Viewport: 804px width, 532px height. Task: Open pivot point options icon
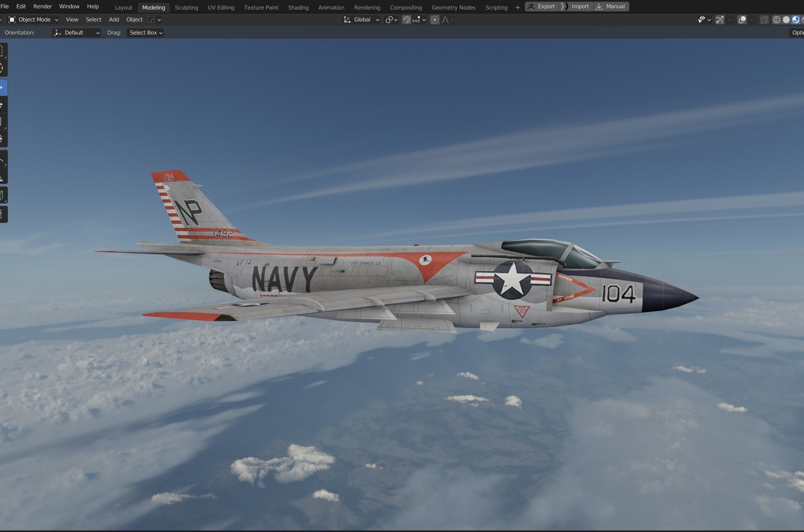tap(391, 19)
